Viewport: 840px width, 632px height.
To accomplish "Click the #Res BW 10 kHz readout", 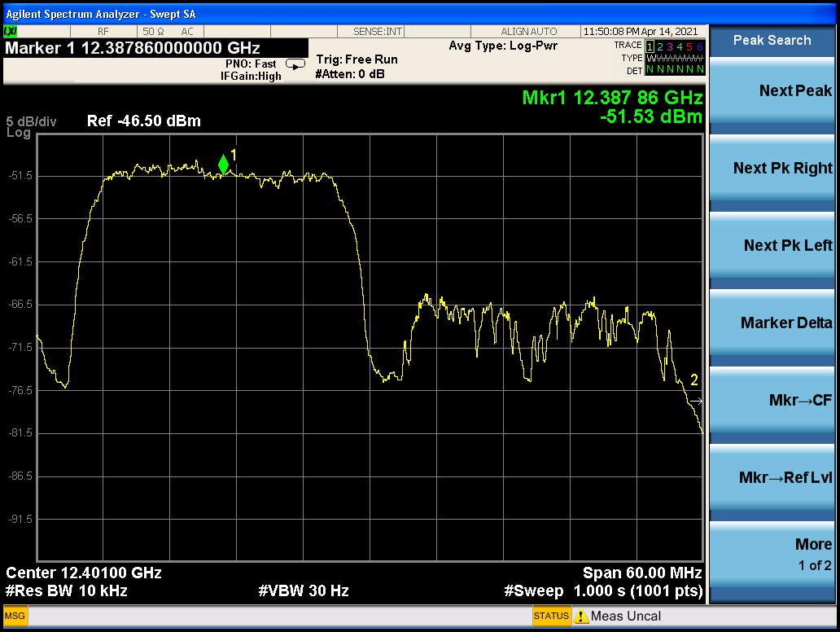I will [x=67, y=590].
